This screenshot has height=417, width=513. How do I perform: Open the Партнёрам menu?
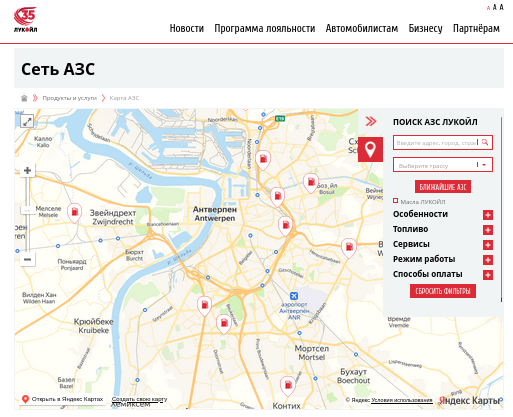[x=476, y=28]
